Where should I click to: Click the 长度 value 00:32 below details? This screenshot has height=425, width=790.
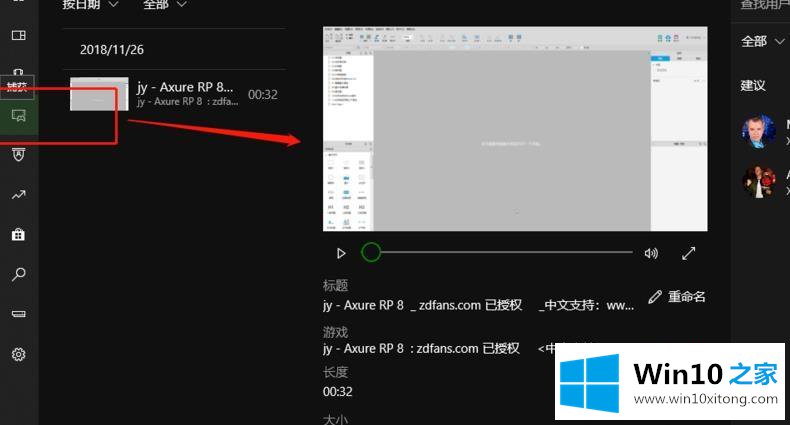coord(338,392)
